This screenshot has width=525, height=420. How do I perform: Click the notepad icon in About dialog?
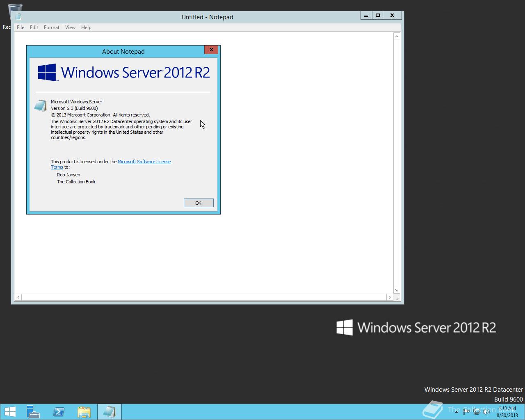click(x=40, y=105)
